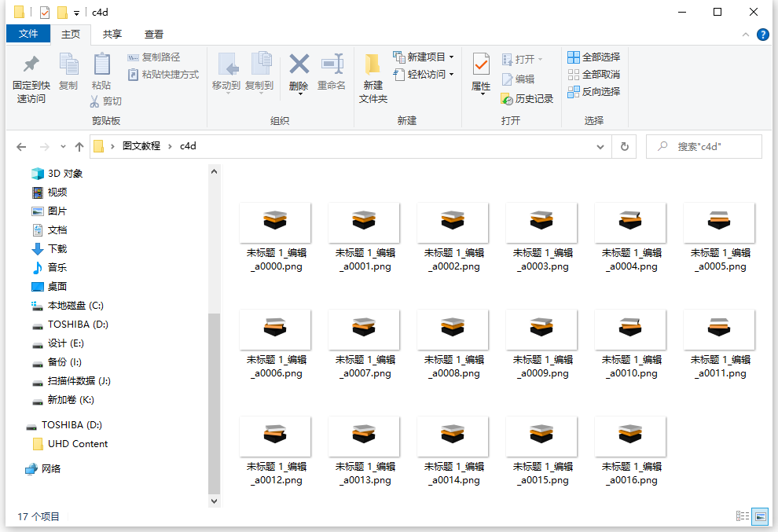The width and height of the screenshot is (778, 532).
Task: Delete selected items using 删除 icon
Action: (299, 71)
